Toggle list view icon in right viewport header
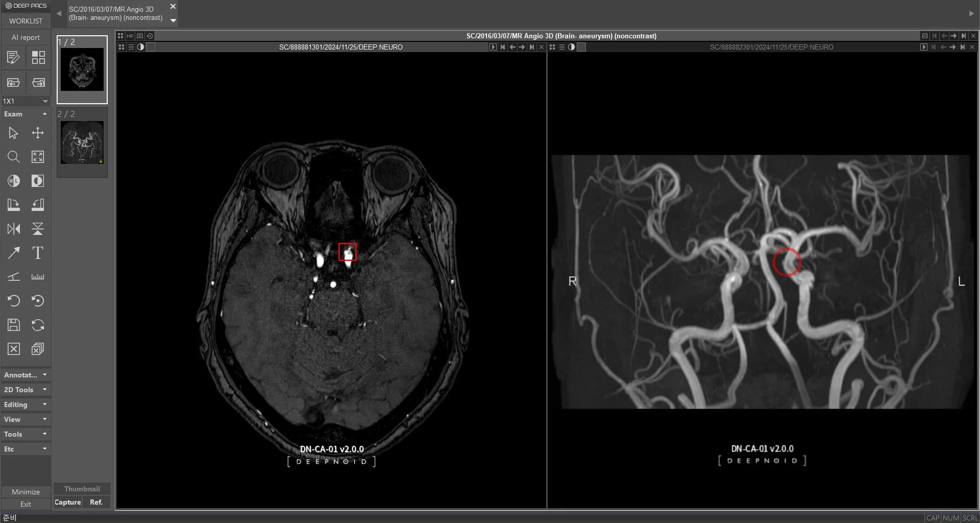The image size is (980, 523). 562,47
